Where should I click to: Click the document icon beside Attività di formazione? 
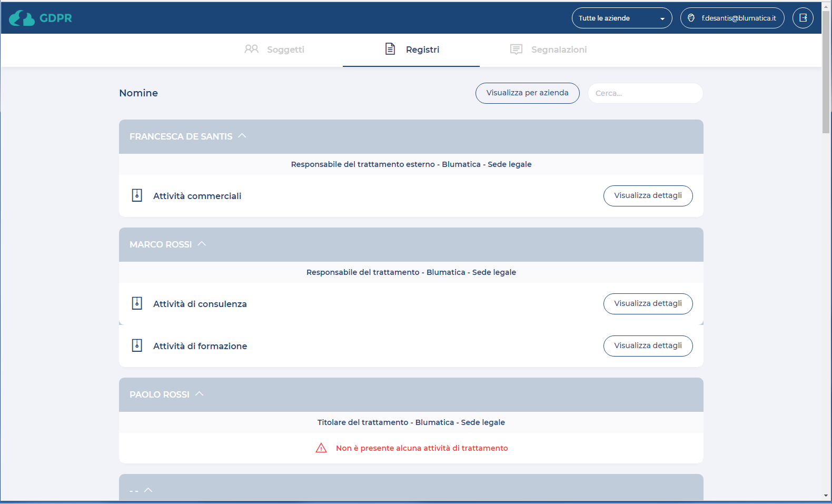click(x=137, y=345)
